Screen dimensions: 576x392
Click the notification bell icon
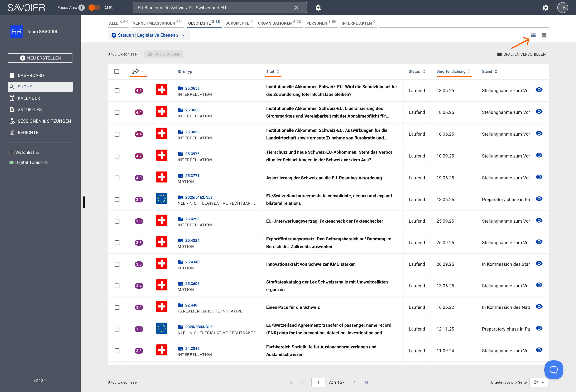(x=318, y=8)
